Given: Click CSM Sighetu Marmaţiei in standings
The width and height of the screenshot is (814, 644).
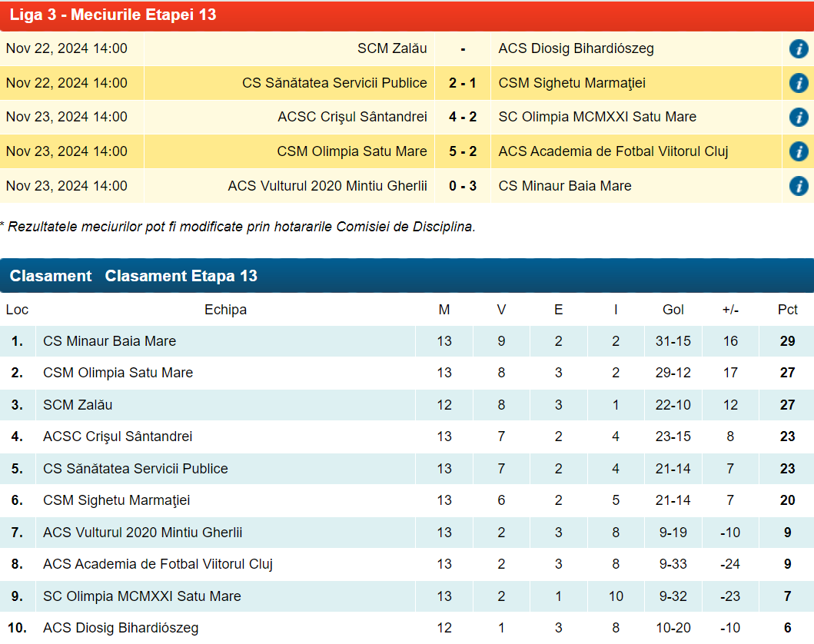Looking at the screenshot, I should [x=116, y=500].
